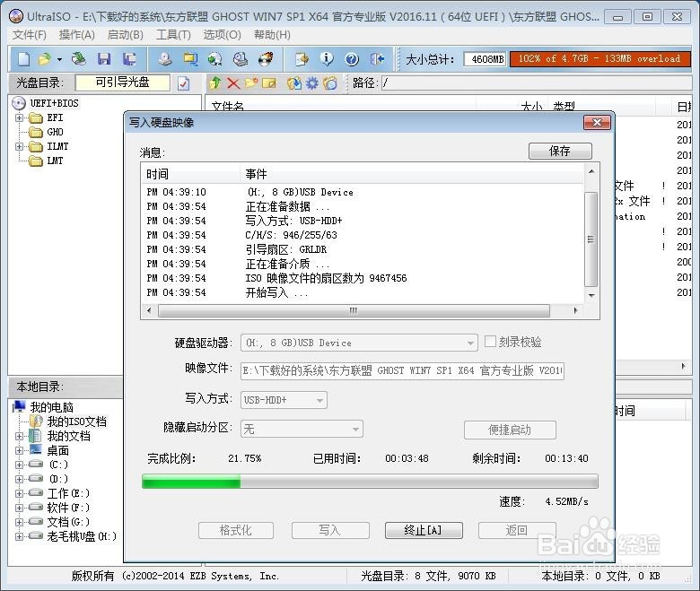Expand the 老毛桃U盘(H:) drive node
Viewport: 700px width, 591px height.
click(x=19, y=536)
